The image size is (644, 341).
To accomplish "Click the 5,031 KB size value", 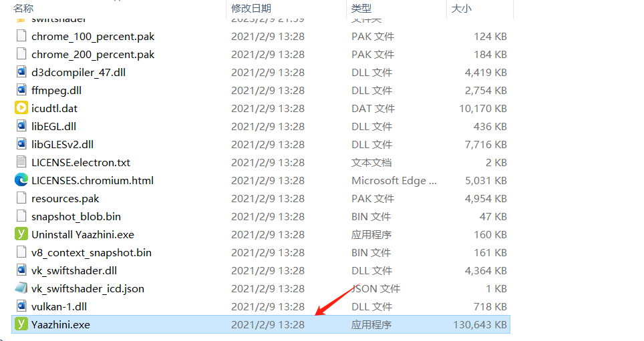I will coord(486,181).
